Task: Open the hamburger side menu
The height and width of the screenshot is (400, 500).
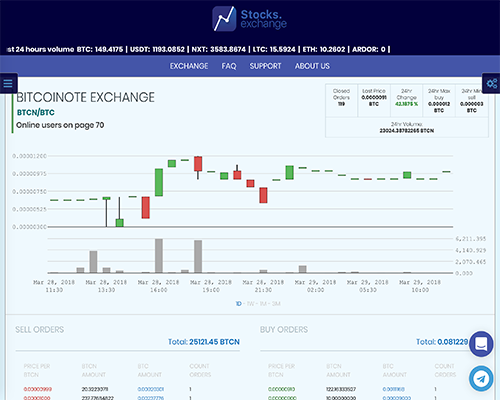Action: tap(8, 83)
